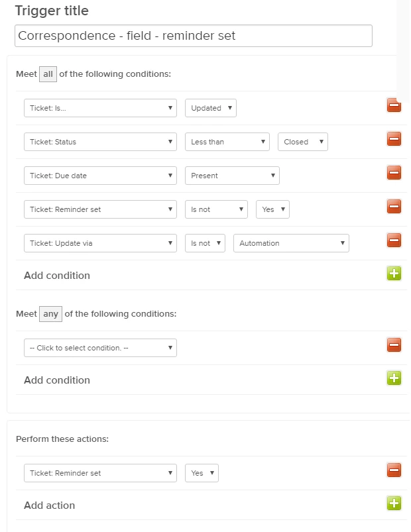Screen dimensions: 411x532
Task: Open the 'Ticket: Status' field dropdown
Action: tap(100, 142)
